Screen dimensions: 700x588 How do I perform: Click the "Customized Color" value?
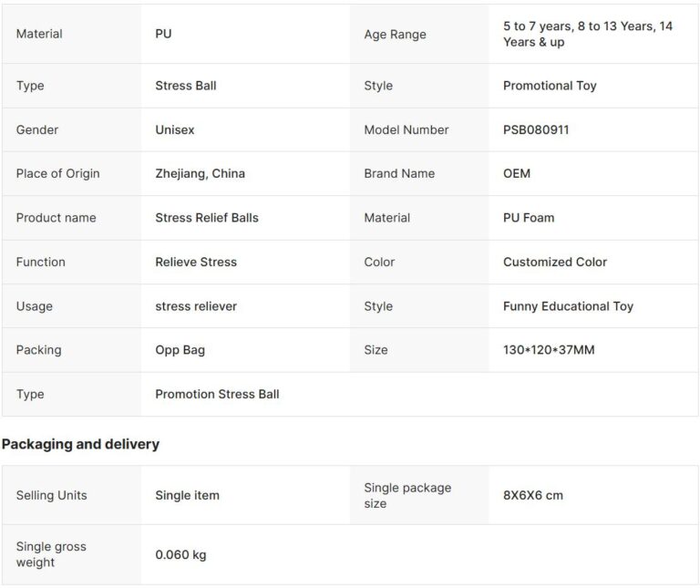click(555, 262)
